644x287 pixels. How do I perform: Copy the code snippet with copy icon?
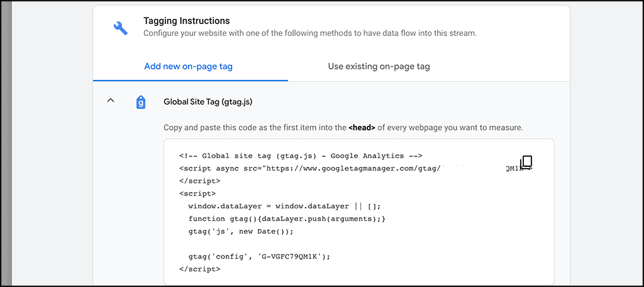526,163
